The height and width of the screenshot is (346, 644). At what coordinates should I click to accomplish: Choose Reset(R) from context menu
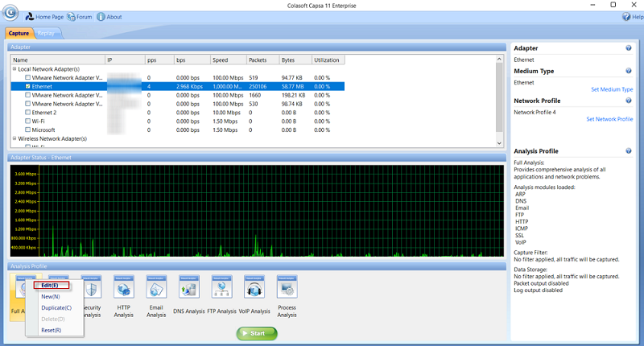pos(52,330)
